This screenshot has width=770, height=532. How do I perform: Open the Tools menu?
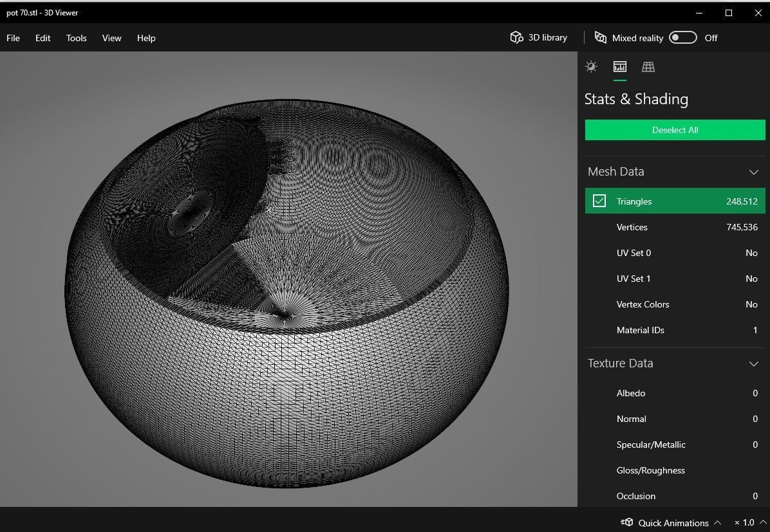coord(76,38)
